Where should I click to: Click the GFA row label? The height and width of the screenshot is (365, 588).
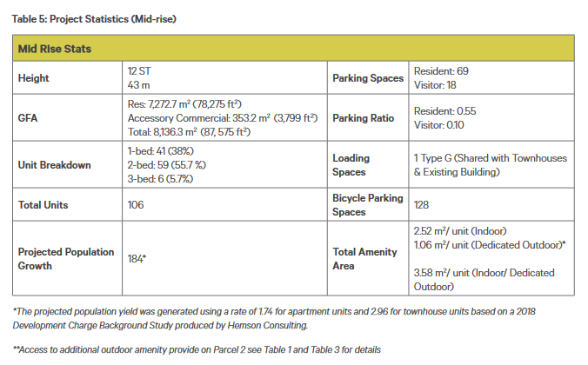(28, 118)
